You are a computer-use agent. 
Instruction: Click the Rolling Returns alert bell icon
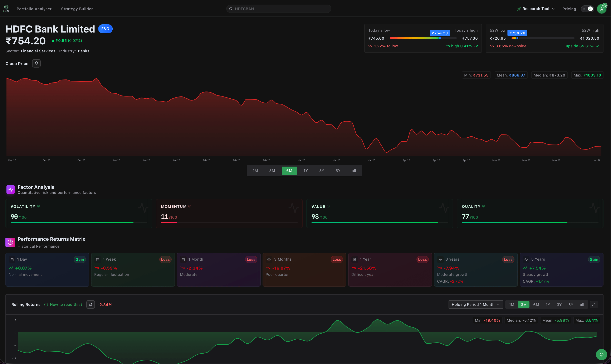(x=91, y=304)
